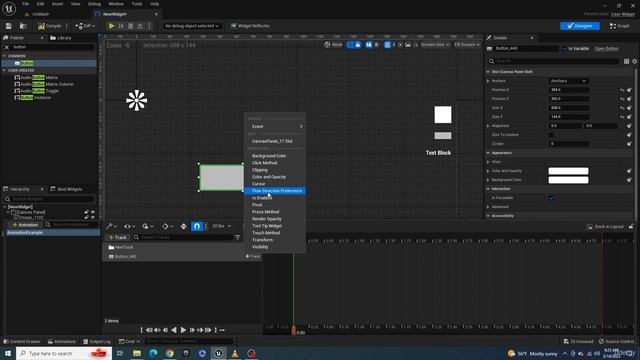Open the Color and Opacity swatch
This screenshot has width=640, height=360.
[x=568, y=171]
